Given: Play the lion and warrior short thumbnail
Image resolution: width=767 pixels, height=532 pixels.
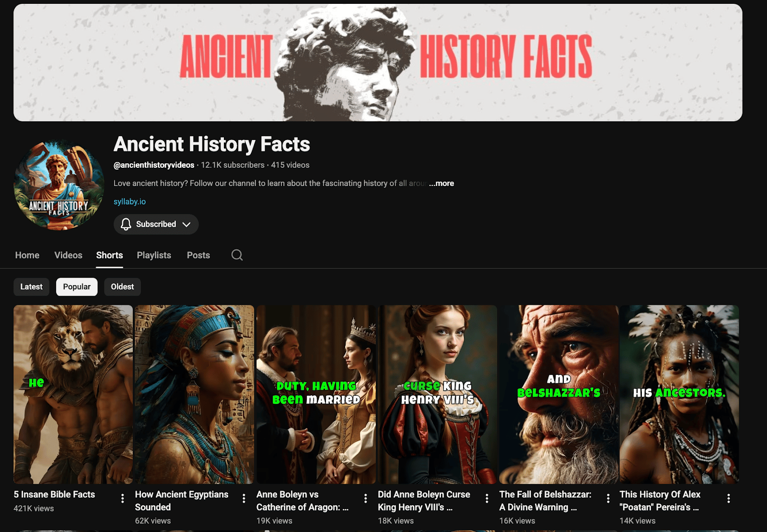Looking at the screenshot, I should pos(73,394).
